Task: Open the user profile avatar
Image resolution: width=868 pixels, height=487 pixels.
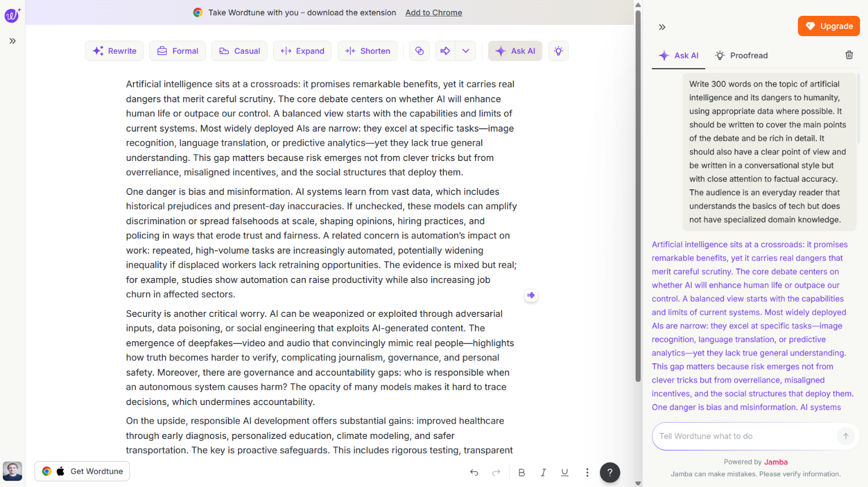Action: [x=12, y=471]
